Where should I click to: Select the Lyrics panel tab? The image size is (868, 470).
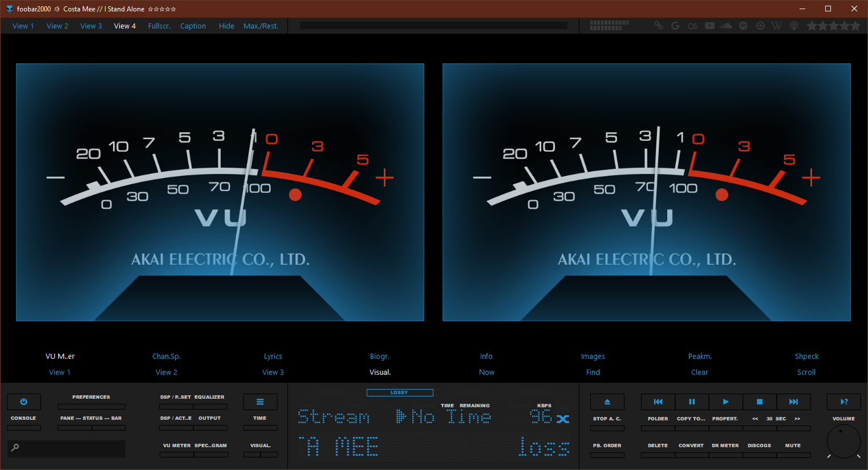[273, 356]
